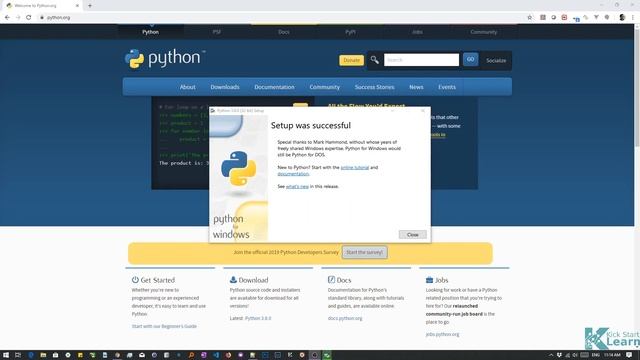Open the online tutorial link in setup dialog

pos(355,167)
